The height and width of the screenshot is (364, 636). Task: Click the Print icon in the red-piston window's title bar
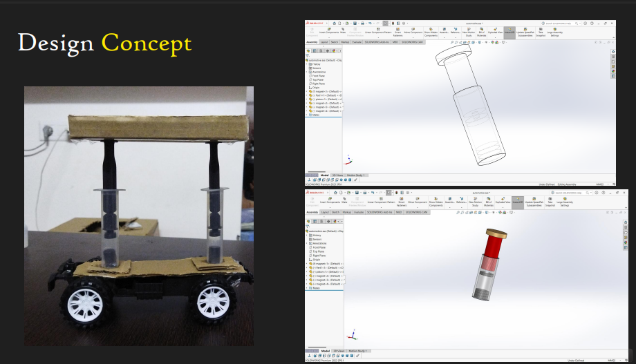tap(364, 193)
